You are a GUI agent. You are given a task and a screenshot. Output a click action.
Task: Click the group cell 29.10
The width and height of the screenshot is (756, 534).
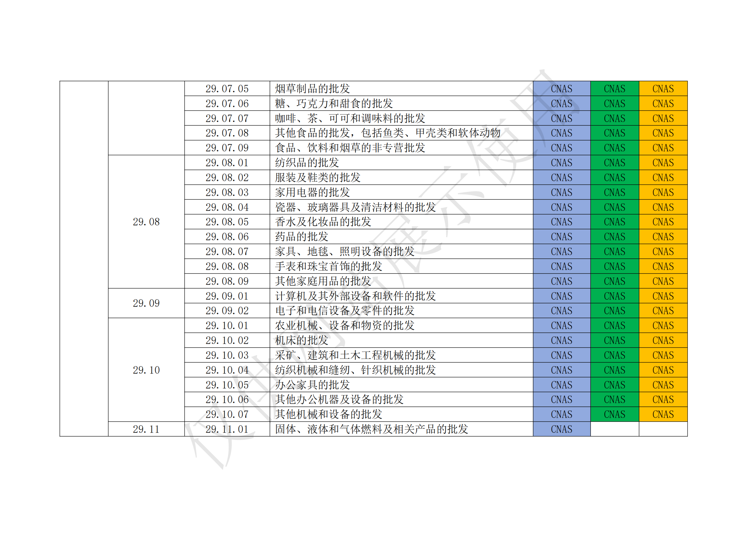pyautogui.click(x=146, y=370)
